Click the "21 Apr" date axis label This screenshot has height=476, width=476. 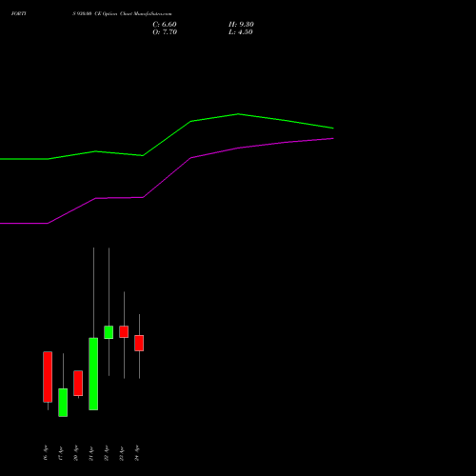pyautogui.click(x=91, y=453)
